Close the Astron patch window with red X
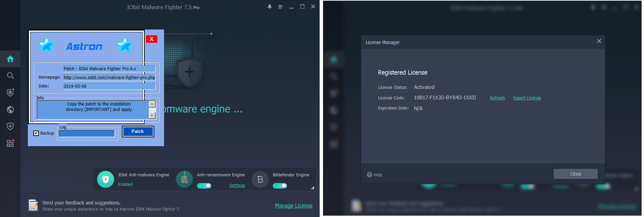644x217 pixels. tap(151, 39)
